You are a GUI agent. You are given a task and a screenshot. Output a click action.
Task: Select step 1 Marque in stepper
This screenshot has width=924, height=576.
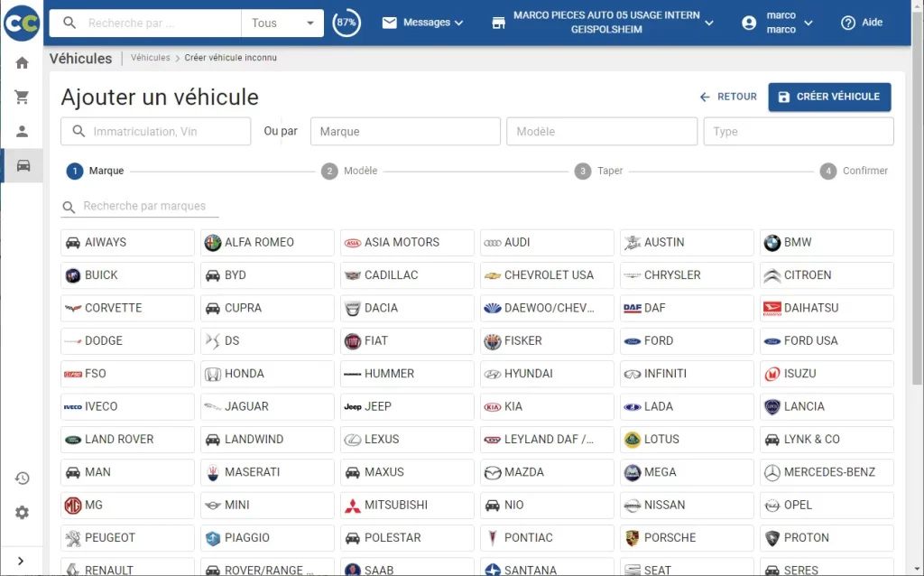click(x=95, y=171)
